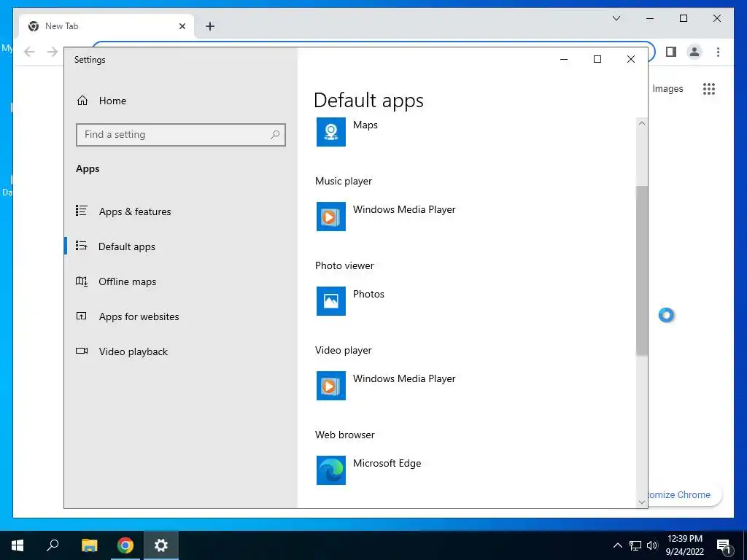Close the Settings window

click(631, 59)
